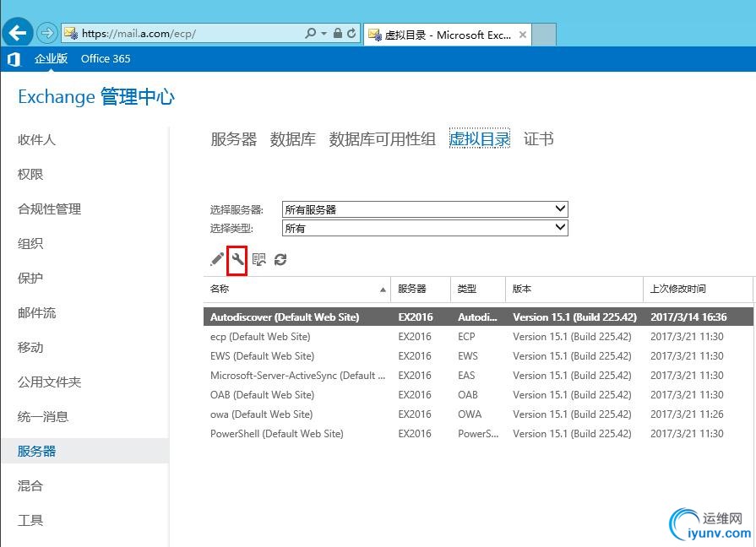This screenshot has height=547, width=756.
Task: Click the lock security icon in address bar
Action: click(338, 33)
